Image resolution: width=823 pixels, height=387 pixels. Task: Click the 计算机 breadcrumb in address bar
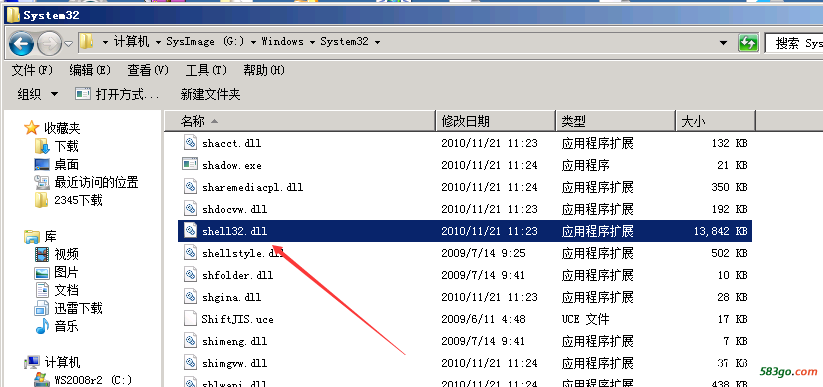(x=131, y=41)
